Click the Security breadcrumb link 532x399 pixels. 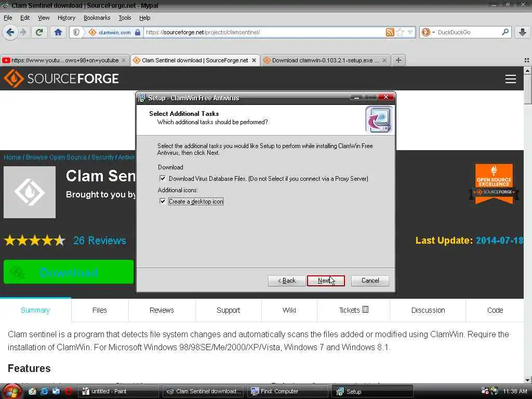(x=102, y=157)
